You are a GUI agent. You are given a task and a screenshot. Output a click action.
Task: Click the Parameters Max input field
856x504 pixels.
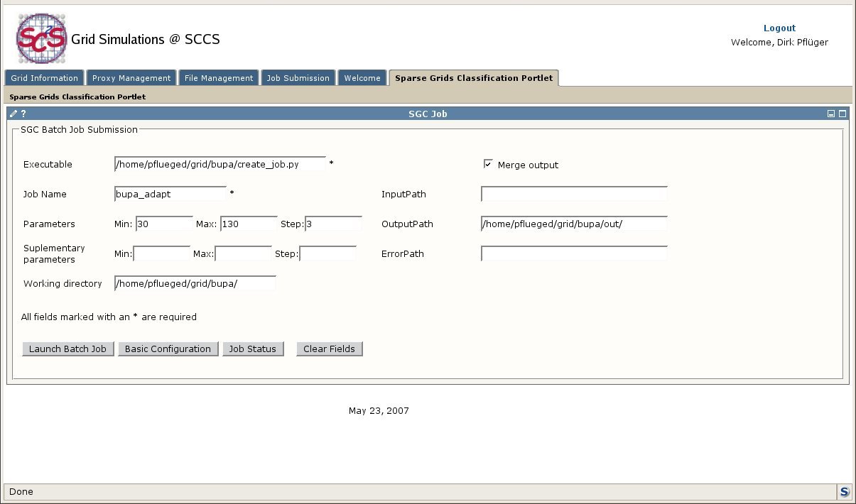tap(249, 224)
